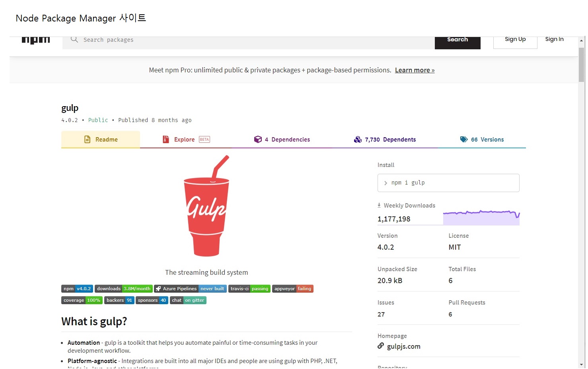
Task: Click the npm logo
Action: point(36,40)
